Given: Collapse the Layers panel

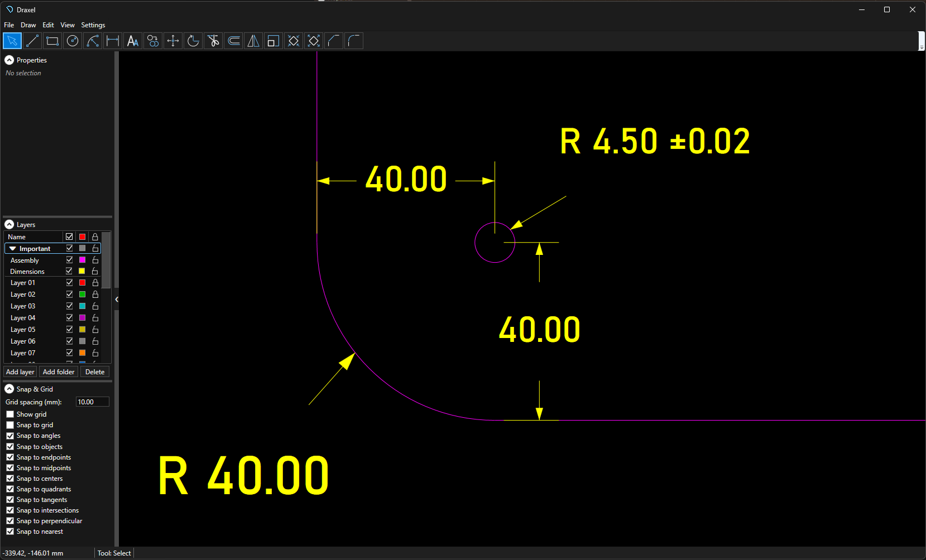Looking at the screenshot, I should [9, 225].
